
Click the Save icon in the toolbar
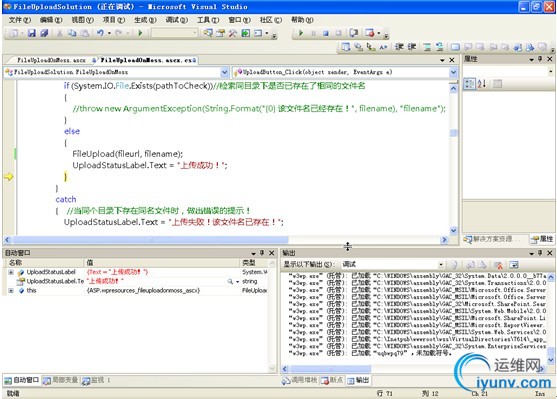(x=32, y=33)
